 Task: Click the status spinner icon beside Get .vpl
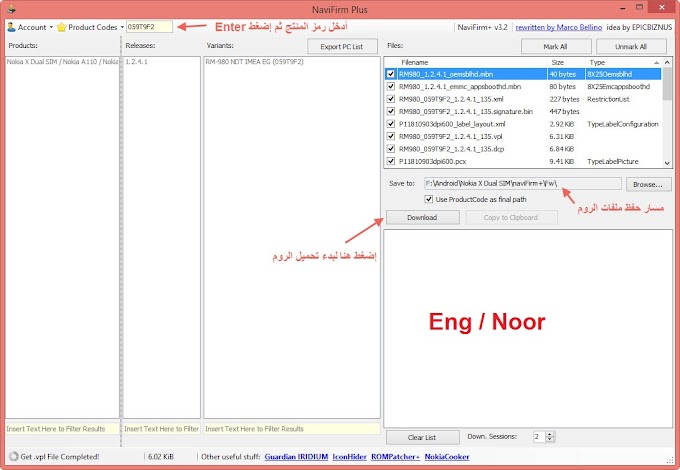click(x=13, y=456)
